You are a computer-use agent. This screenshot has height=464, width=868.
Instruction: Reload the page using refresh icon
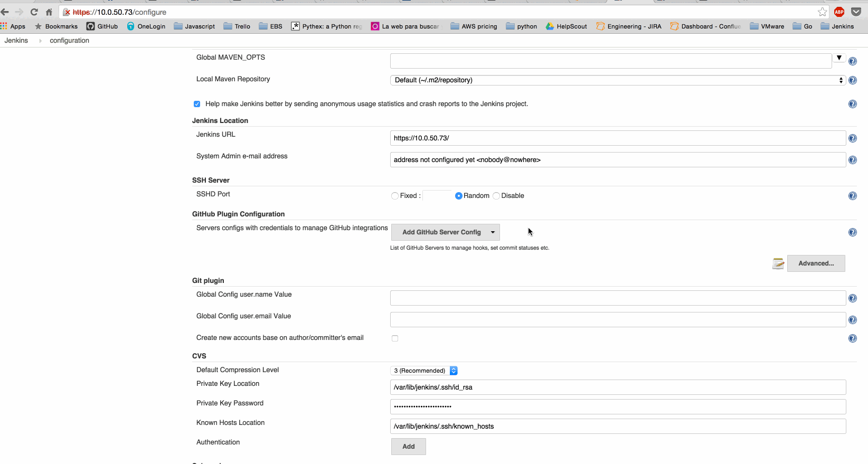(34, 12)
